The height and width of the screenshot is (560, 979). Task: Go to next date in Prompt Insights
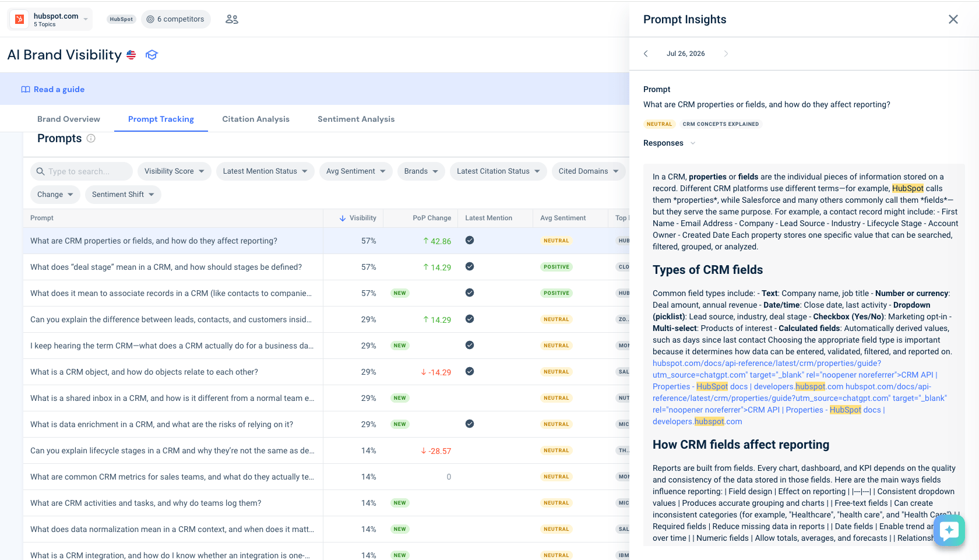tap(726, 54)
